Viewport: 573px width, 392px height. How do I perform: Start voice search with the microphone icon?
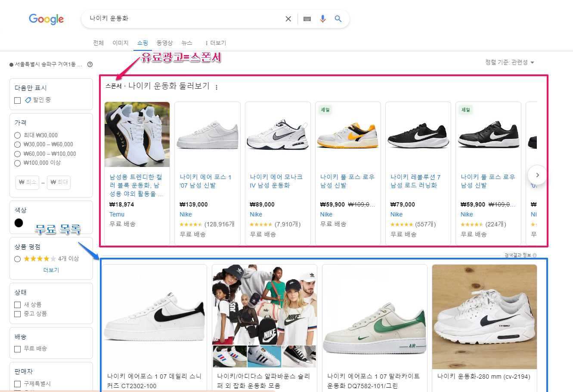tap(322, 19)
